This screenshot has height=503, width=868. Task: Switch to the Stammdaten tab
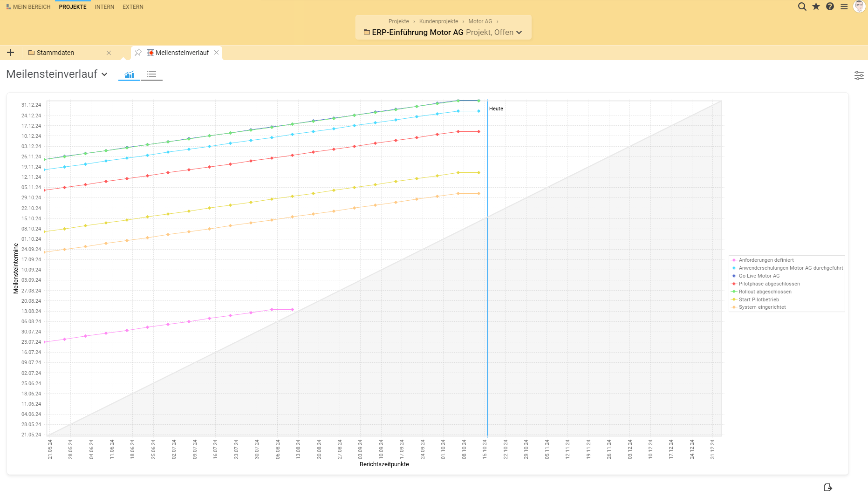(x=55, y=53)
